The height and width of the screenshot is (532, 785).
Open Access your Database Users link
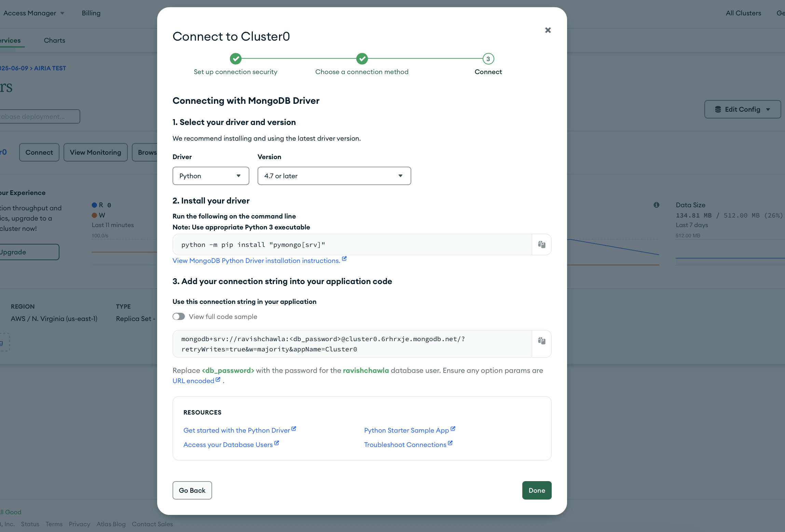[x=228, y=445]
